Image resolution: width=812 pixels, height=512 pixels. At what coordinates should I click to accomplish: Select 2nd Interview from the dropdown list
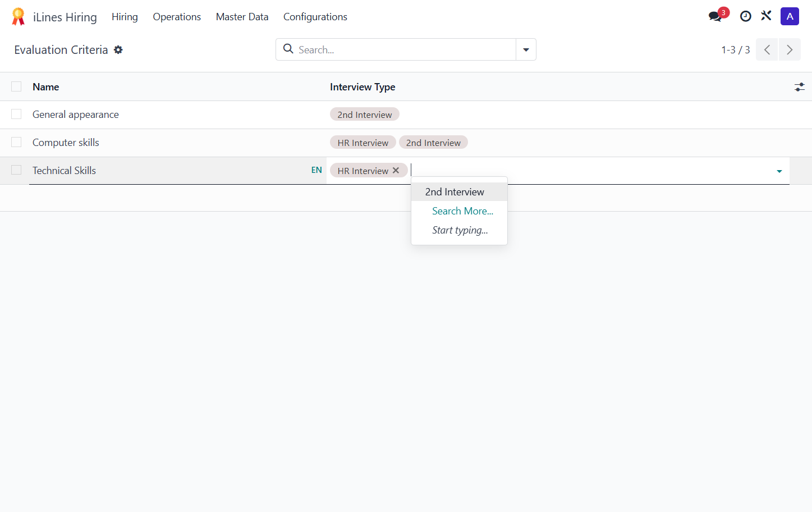pyautogui.click(x=459, y=192)
